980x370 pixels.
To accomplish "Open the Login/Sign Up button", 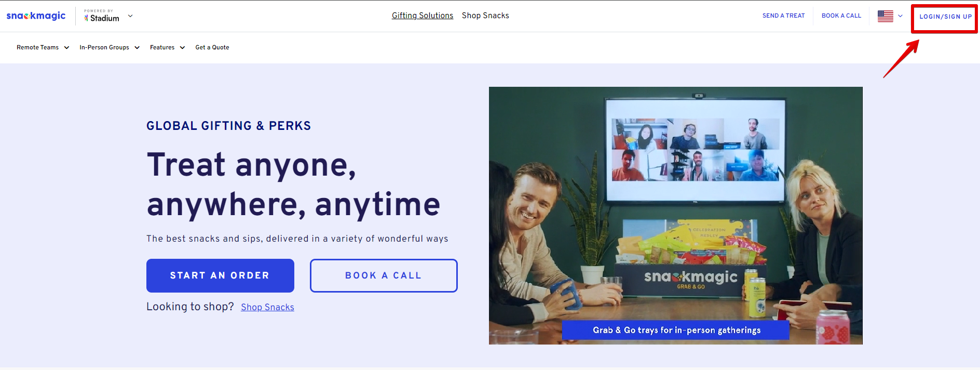I will pyautogui.click(x=946, y=17).
